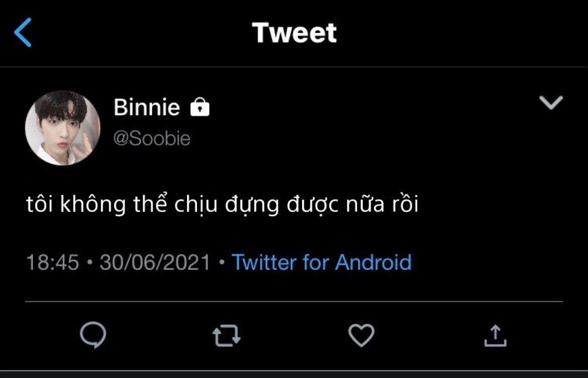The image size is (588, 378).
Task: Click the word "không" in the tweet
Action: point(92,206)
